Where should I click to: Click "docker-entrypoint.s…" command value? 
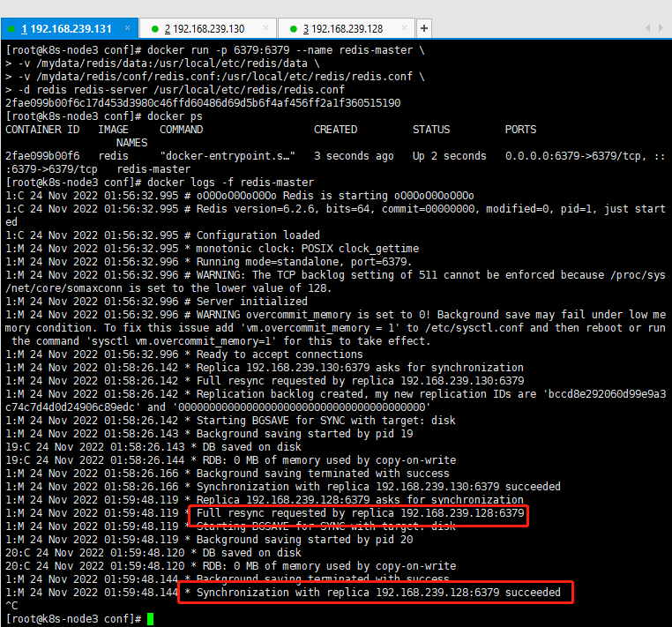click(228, 156)
